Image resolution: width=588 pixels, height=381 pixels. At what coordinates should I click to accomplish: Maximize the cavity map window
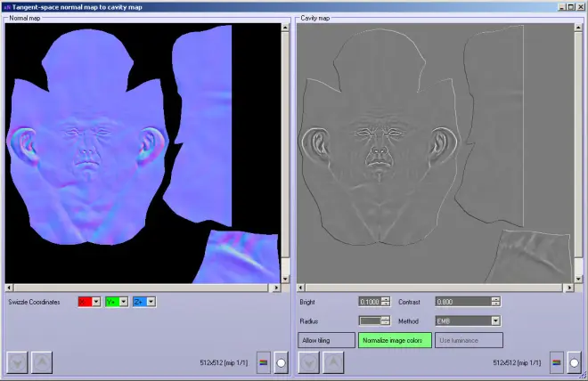[570, 7]
